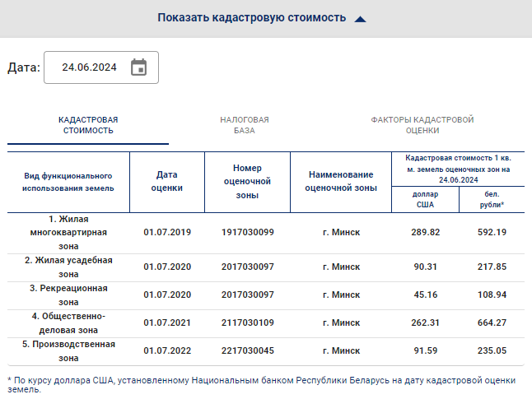Click zone number 2117030109
The width and height of the screenshot is (532, 399).
248,322
